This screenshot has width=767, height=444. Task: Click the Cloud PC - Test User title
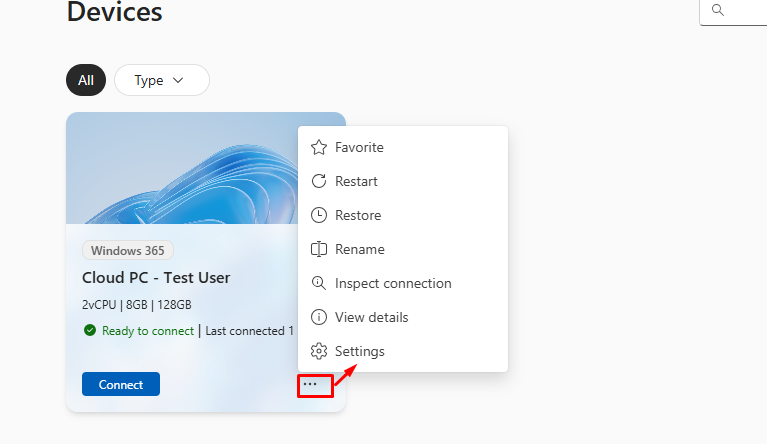156,278
